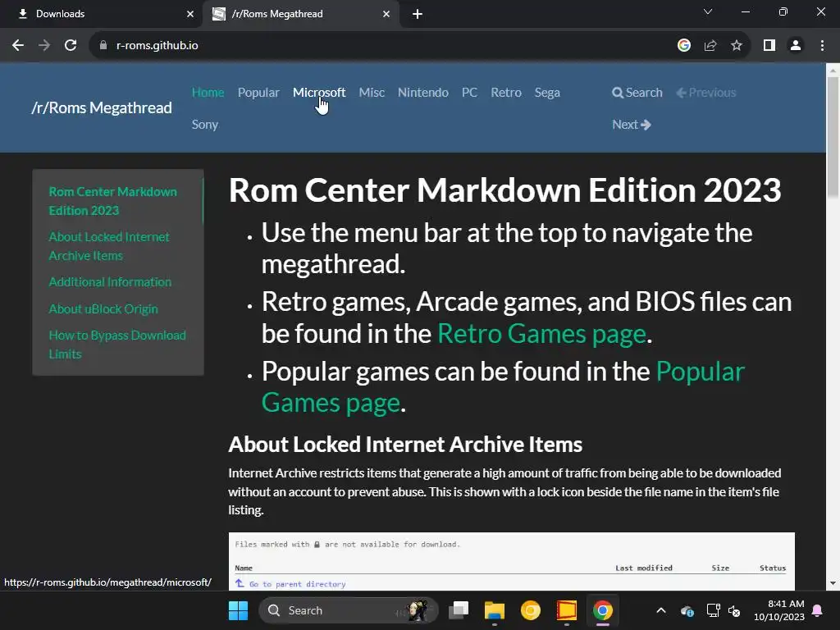The width and height of the screenshot is (840, 630).
Task: Open How to Bypass Download Limits link
Action: tap(117, 345)
